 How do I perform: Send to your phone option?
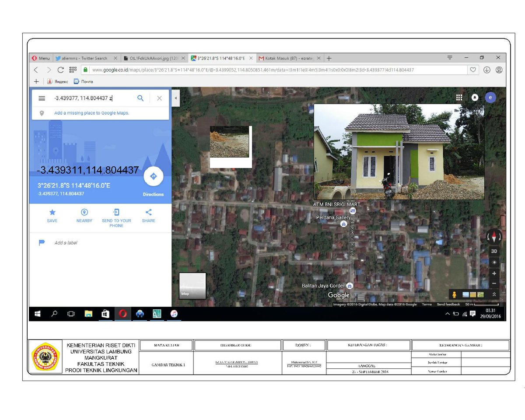(x=116, y=218)
